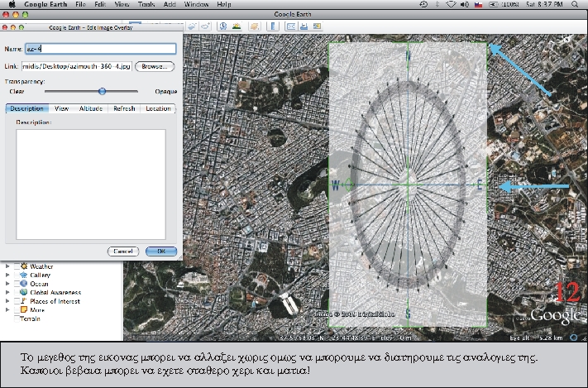Click the Ocean layer icon
The image size is (588, 388).
point(24,283)
